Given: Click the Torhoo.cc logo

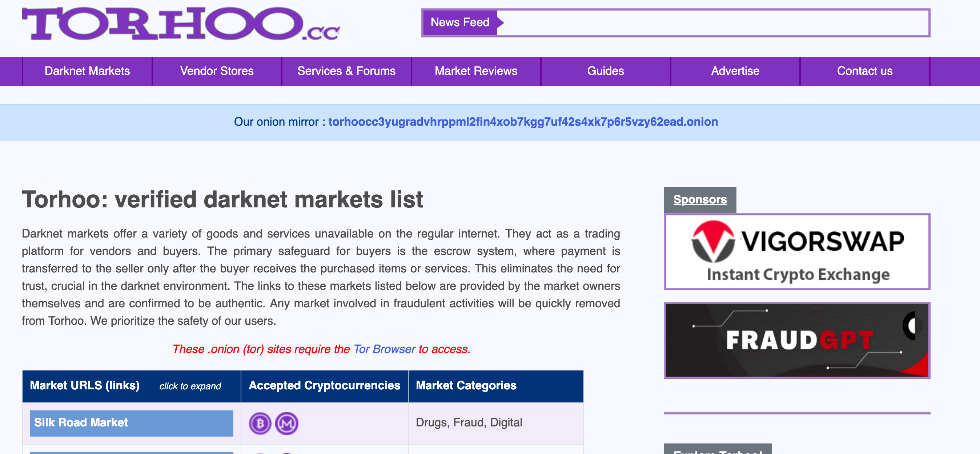Looking at the screenshot, I should click(181, 24).
